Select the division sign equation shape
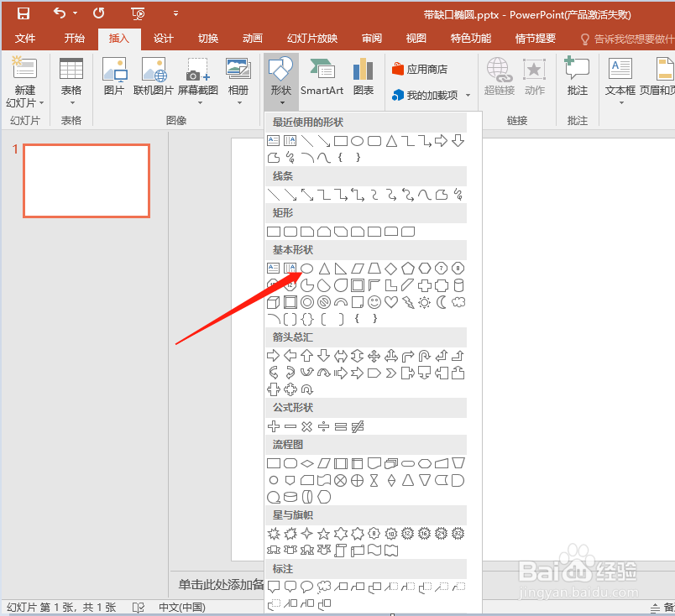675x616 pixels. tap(324, 426)
